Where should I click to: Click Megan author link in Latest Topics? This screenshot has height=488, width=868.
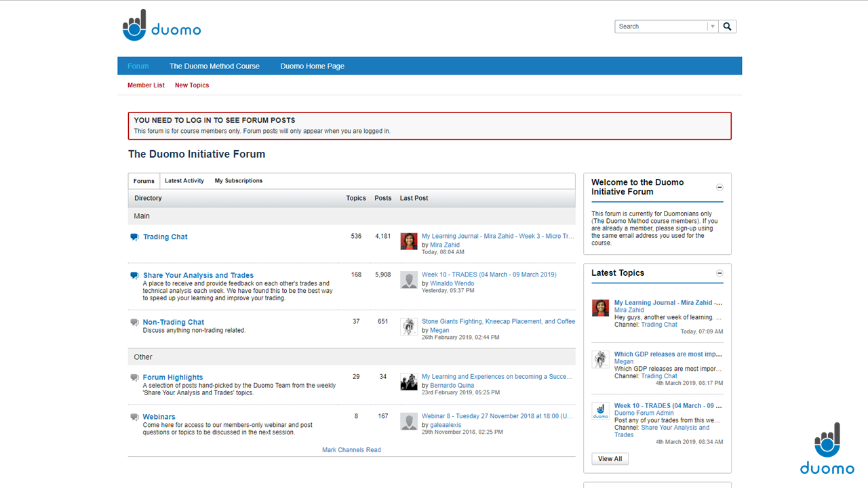coord(624,362)
